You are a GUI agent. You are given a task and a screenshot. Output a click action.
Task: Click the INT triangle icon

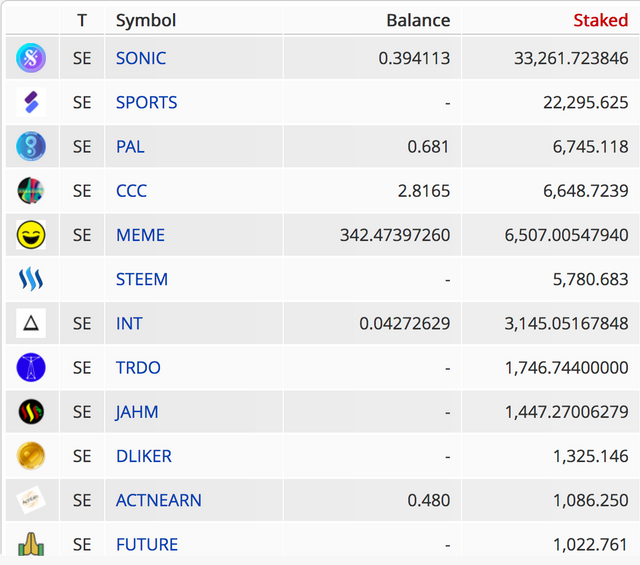click(31, 323)
